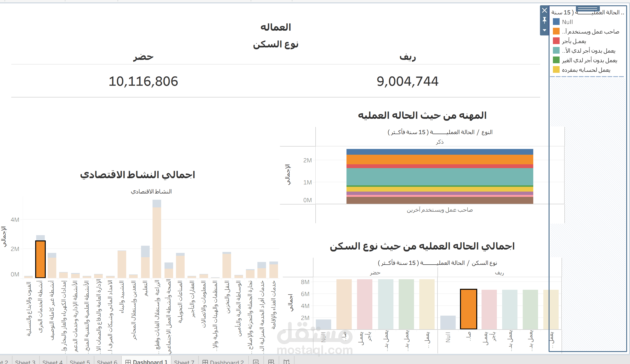Click the urban total value 10,116,806
This screenshot has width=630, height=364.
tap(143, 81)
